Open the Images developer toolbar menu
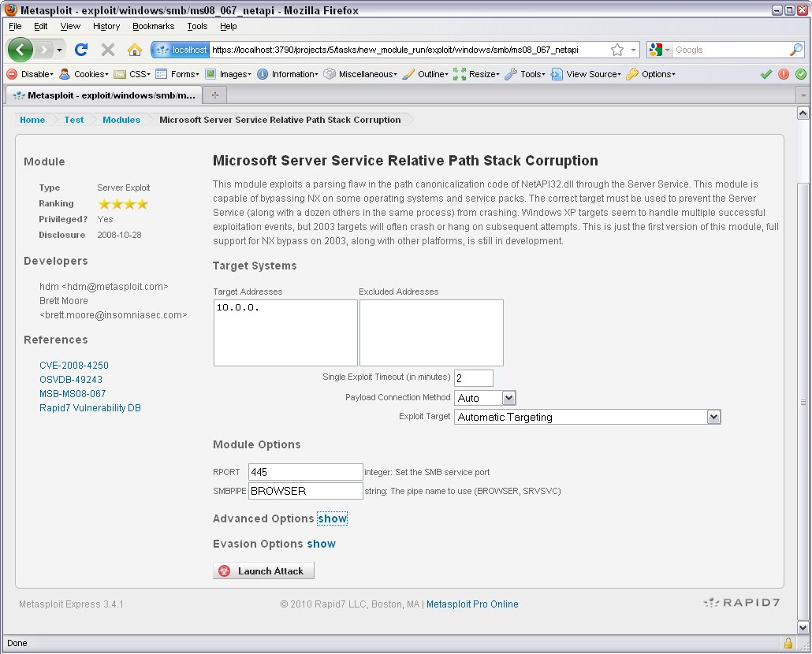Screen dimensions: 812x654 click(x=228, y=74)
